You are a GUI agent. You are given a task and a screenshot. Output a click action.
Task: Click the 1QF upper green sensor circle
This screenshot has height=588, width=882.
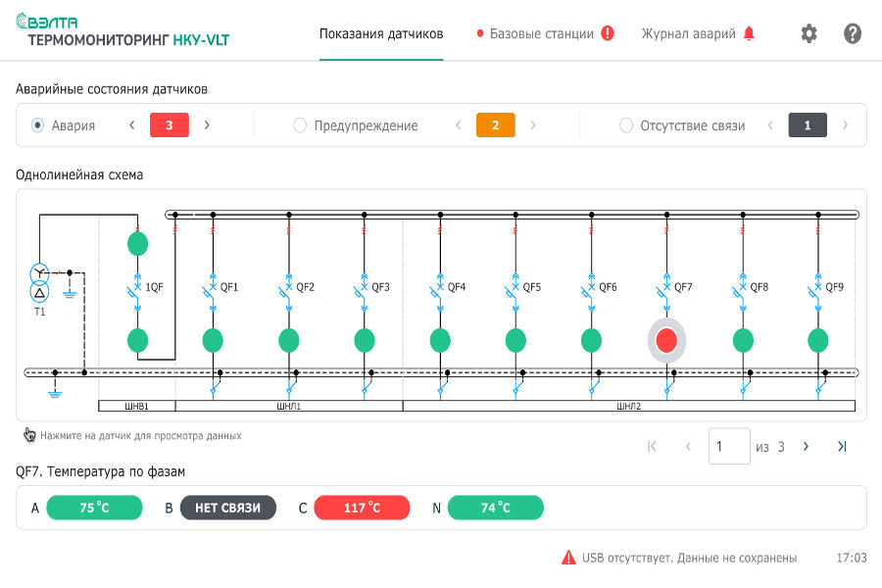tap(137, 243)
